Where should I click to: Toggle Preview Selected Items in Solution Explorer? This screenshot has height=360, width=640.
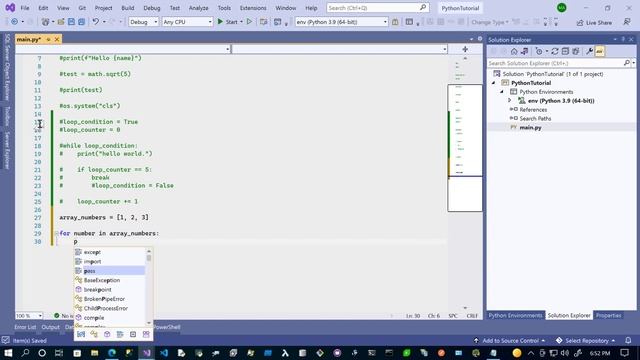[x=600, y=51]
